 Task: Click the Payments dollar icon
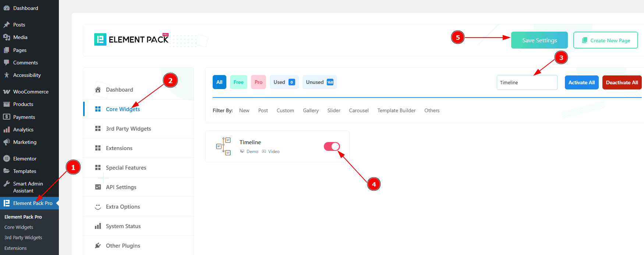pos(7,117)
